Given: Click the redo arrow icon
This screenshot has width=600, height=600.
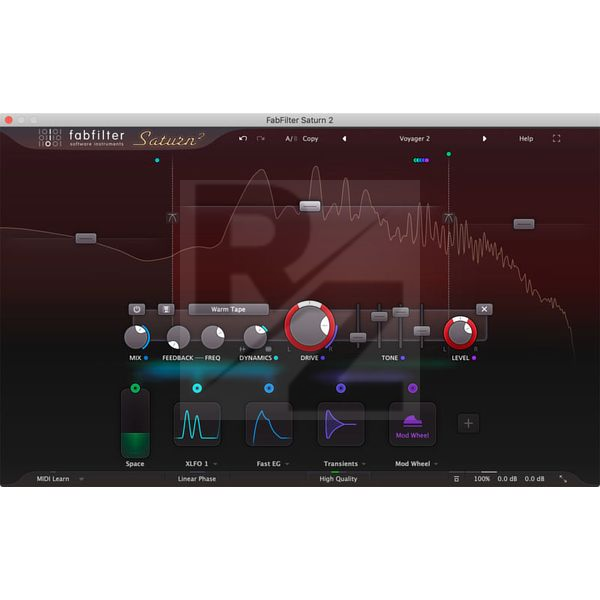Looking at the screenshot, I should 261,139.
